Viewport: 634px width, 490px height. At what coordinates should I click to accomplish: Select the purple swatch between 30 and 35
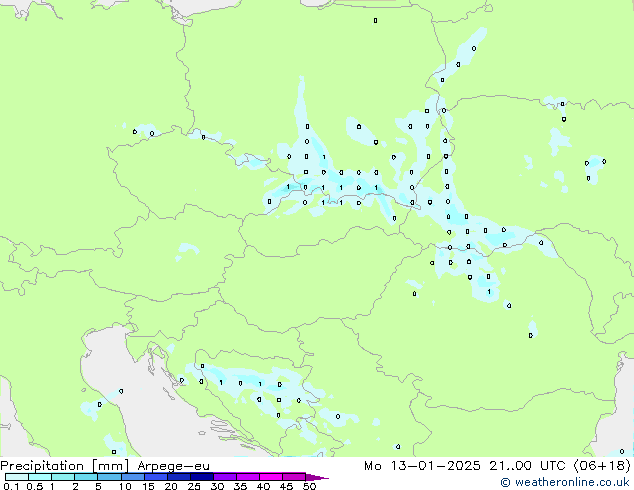pyautogui.click(x=225, y=477)
